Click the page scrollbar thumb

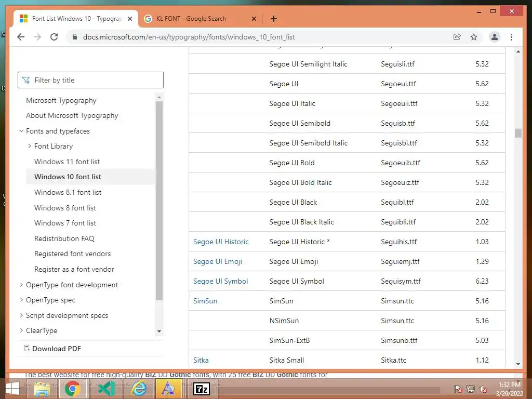(518, 133)
